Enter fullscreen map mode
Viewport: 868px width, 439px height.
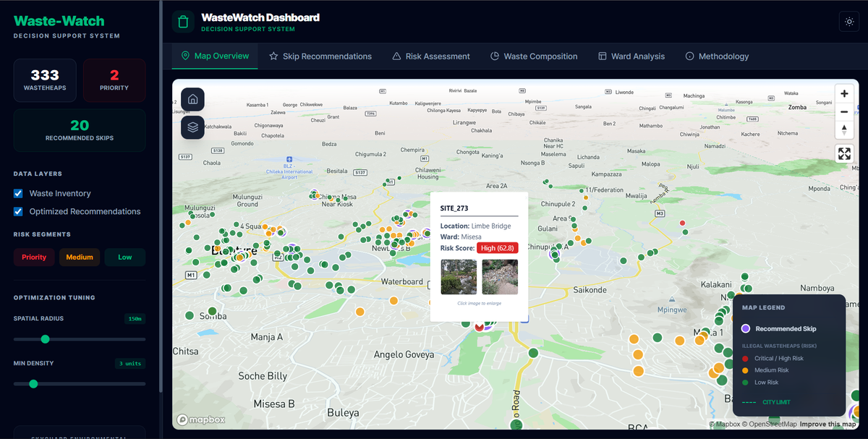pos(844,153)
